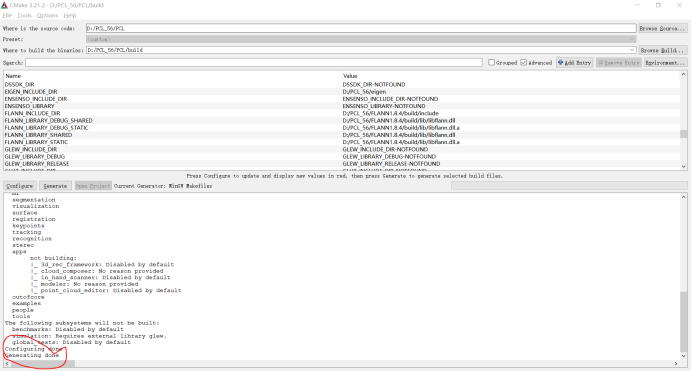Screen dimensions: 692x371
Task: Enable the Grouped checkbox
Action: click(491, 63)
